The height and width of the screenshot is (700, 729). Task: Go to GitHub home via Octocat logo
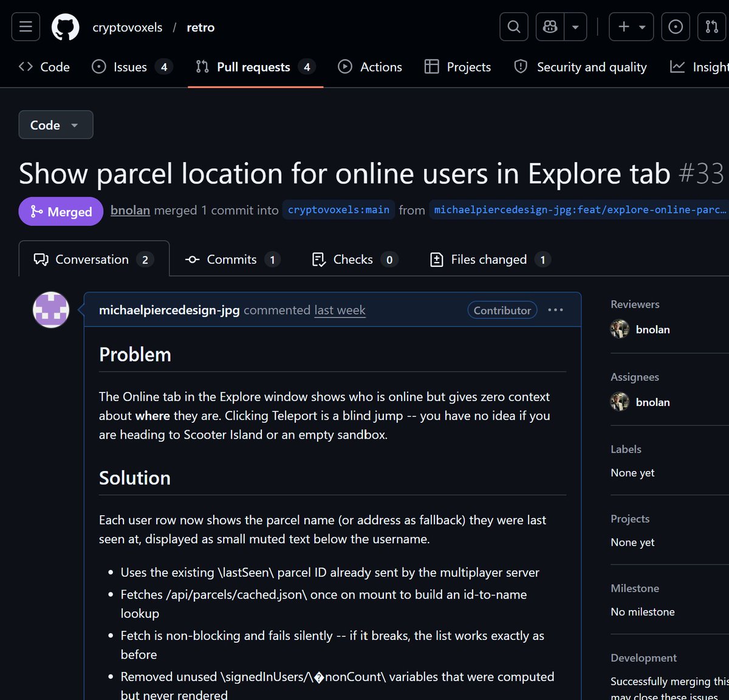point(66,27)
